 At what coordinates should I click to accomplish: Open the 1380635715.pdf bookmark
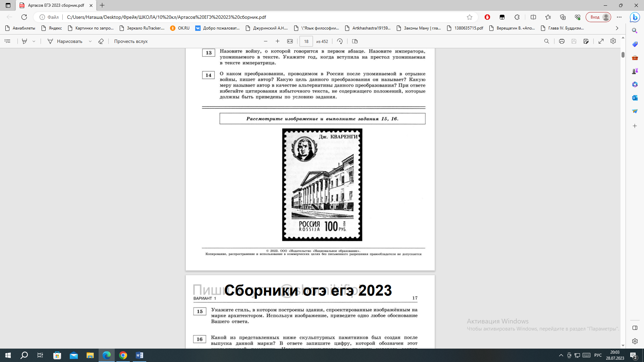[x=465, y=28]
